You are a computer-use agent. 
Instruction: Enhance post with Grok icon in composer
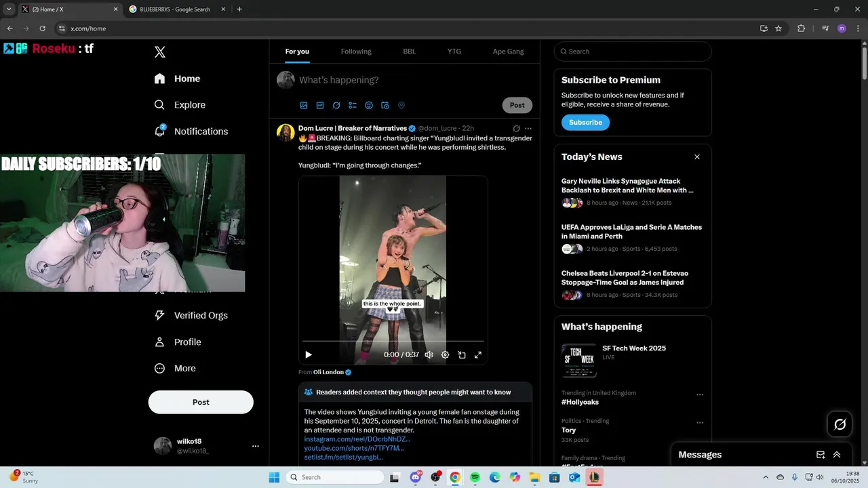(336, 105)
